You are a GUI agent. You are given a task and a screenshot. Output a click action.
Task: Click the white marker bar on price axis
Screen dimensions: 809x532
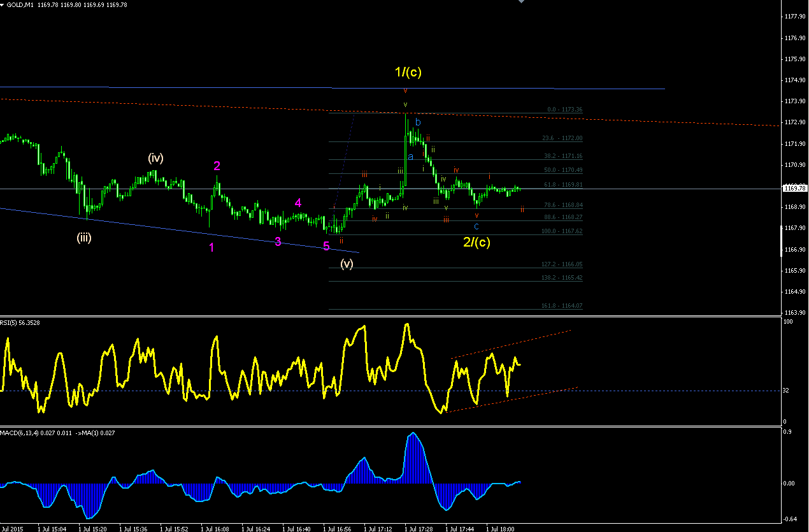click(782, 240)
